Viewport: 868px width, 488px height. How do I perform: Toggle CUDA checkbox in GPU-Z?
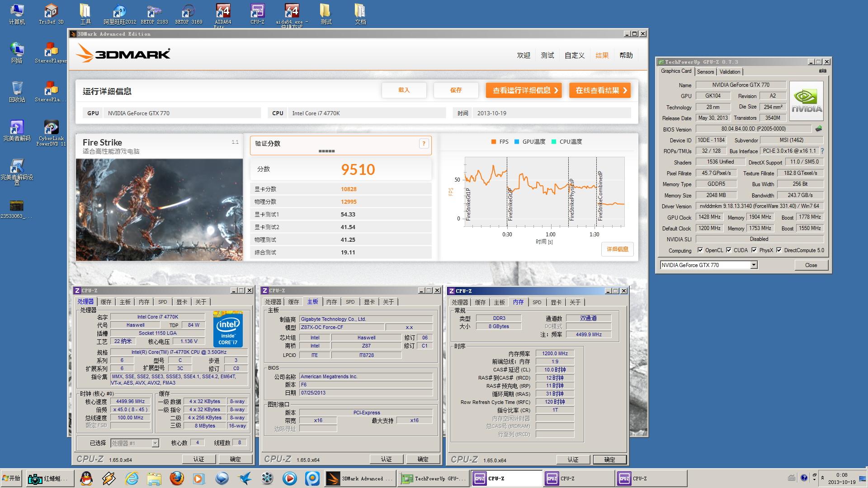tap(729, 250)
